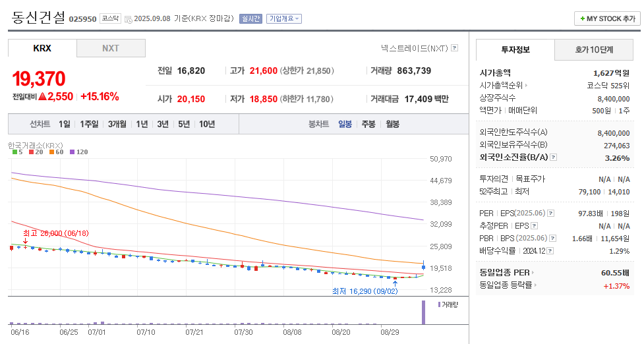Click the green 5-day moving average legend

[17, 152]
